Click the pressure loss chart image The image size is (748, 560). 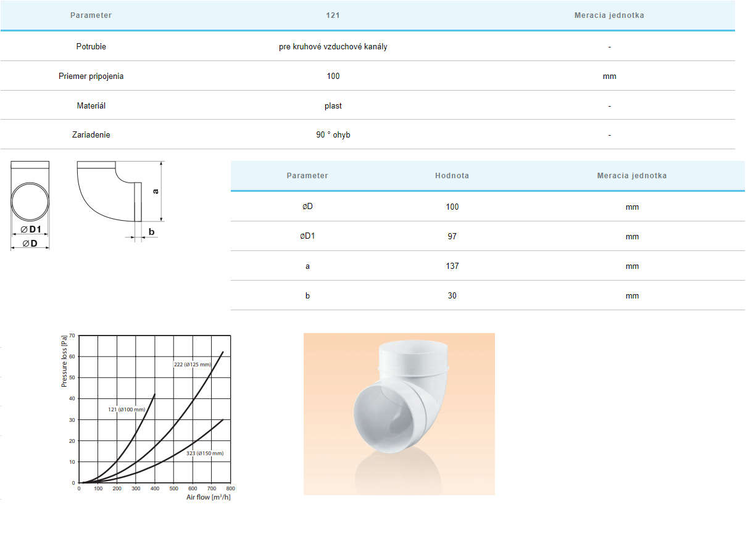coord(147,417)
